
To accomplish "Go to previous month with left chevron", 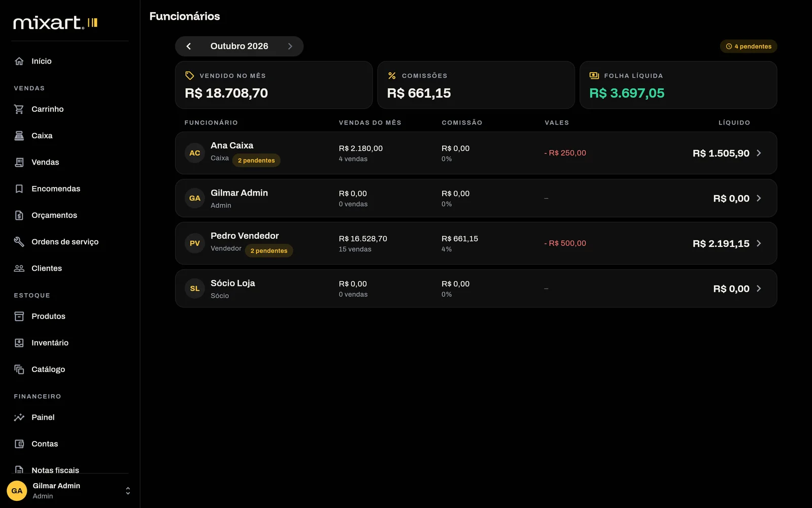I will [189, 46].
